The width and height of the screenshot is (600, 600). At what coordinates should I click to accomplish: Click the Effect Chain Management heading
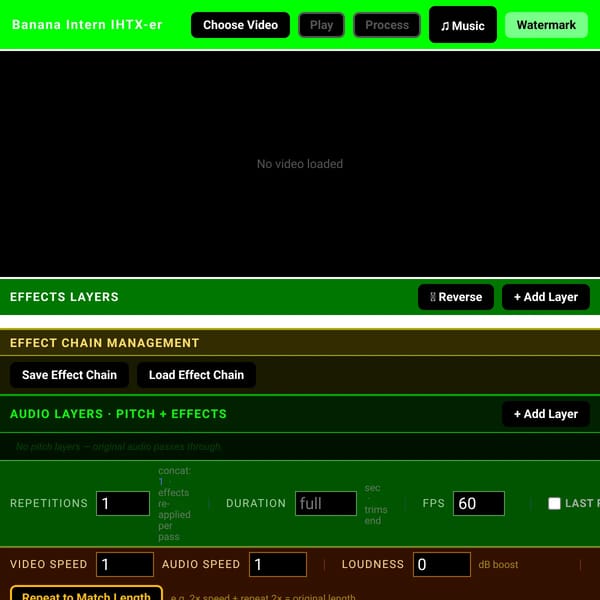[104, 343]
